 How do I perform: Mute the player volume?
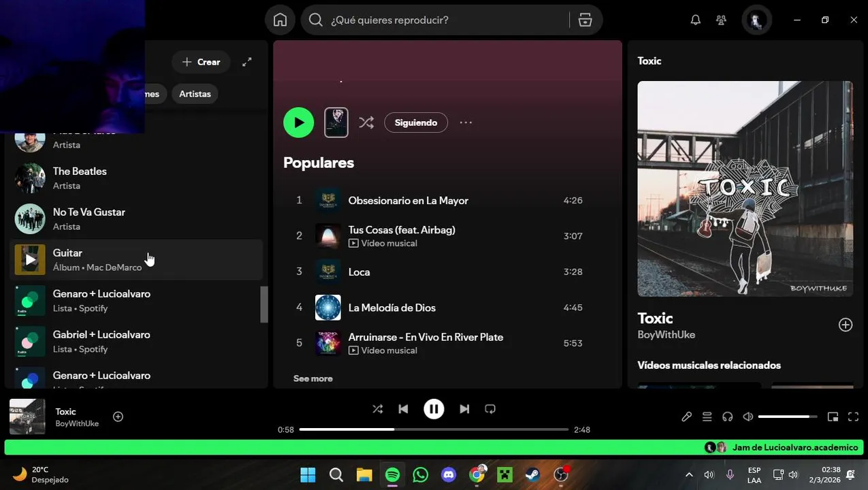[x=748, y=416]
